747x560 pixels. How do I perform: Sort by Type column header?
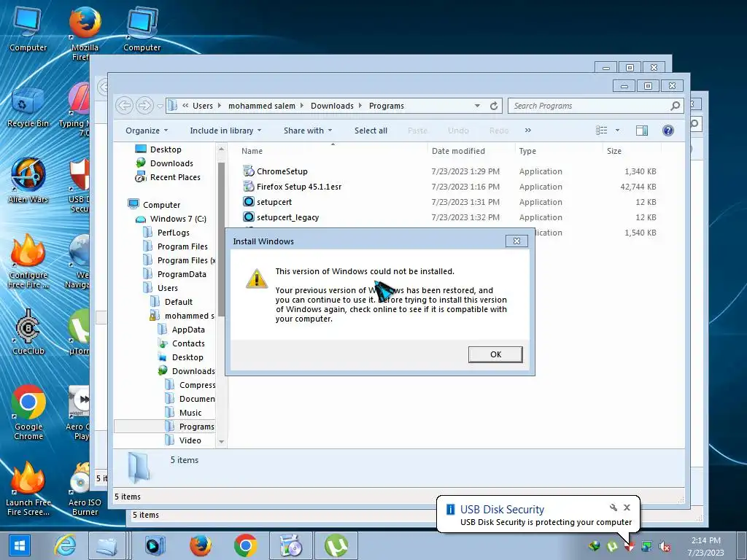coord(527,151)
